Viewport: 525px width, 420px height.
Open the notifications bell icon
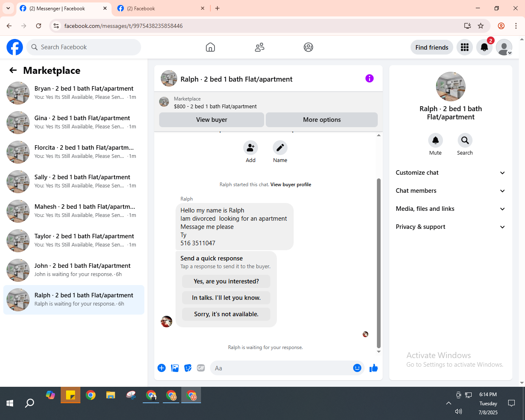click(484, 47)
